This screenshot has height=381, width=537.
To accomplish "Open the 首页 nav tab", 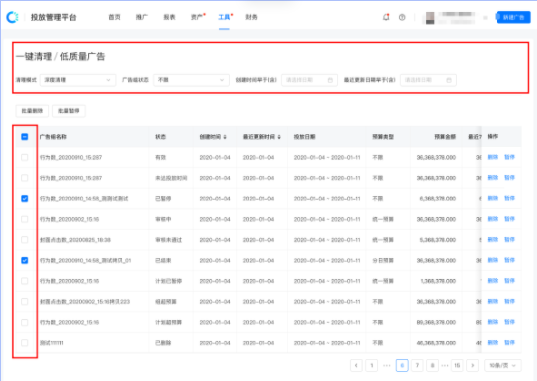I will tap(114, 17).
